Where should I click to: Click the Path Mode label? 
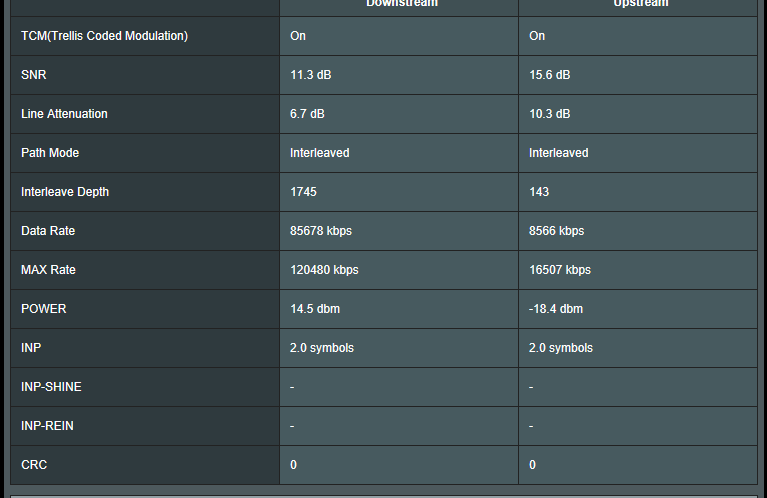50,153
